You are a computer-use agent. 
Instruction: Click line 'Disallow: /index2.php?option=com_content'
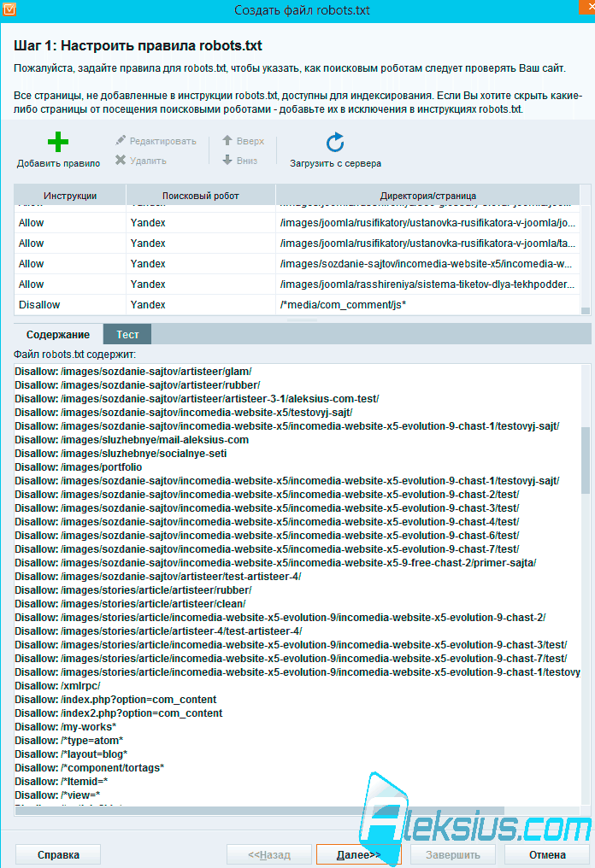119,713
